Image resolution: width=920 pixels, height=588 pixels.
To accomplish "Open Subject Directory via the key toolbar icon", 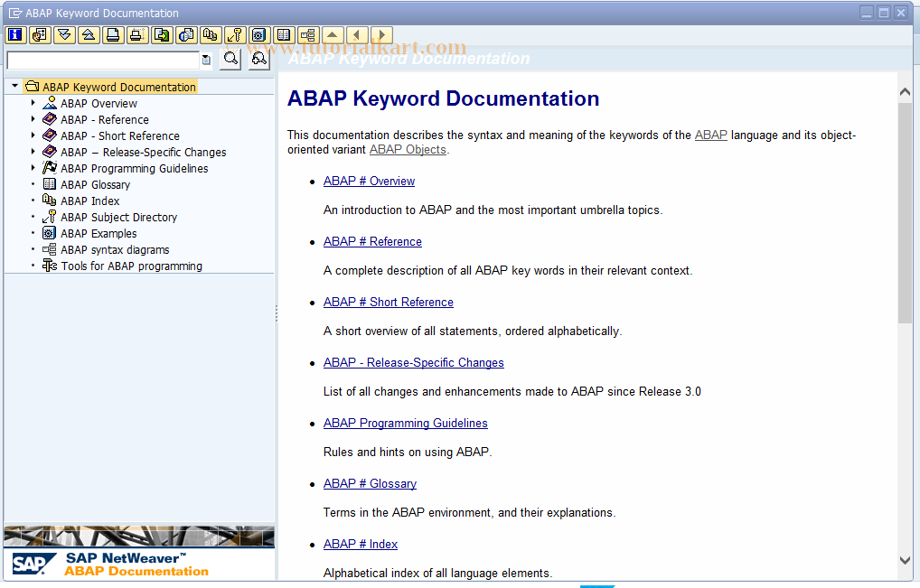I will click(x=235, y=35).
